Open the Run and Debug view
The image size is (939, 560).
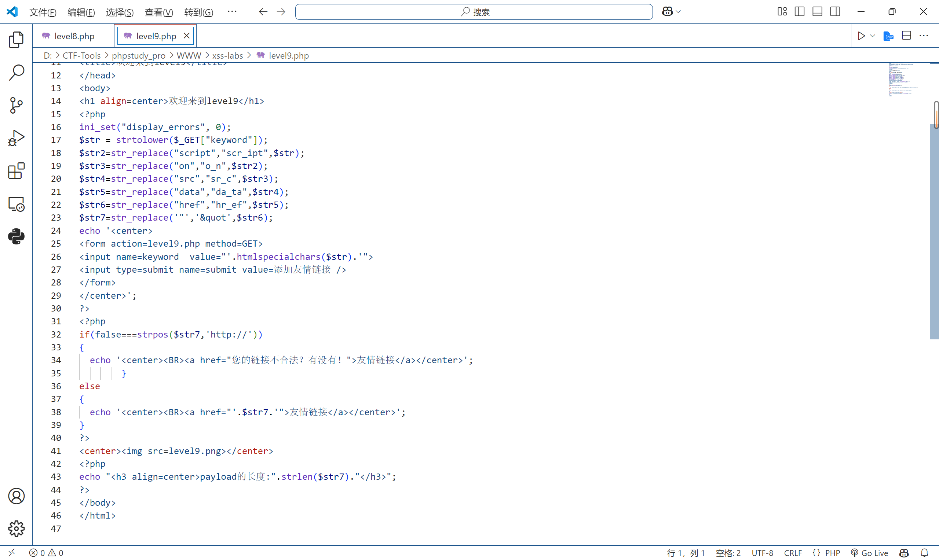pos(16,138)
